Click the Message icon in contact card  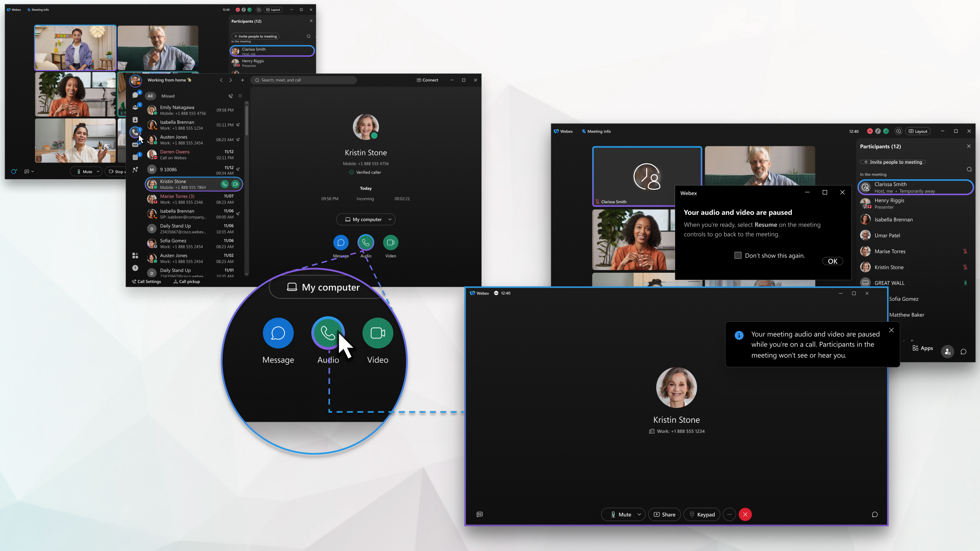(x=341, y=242)
